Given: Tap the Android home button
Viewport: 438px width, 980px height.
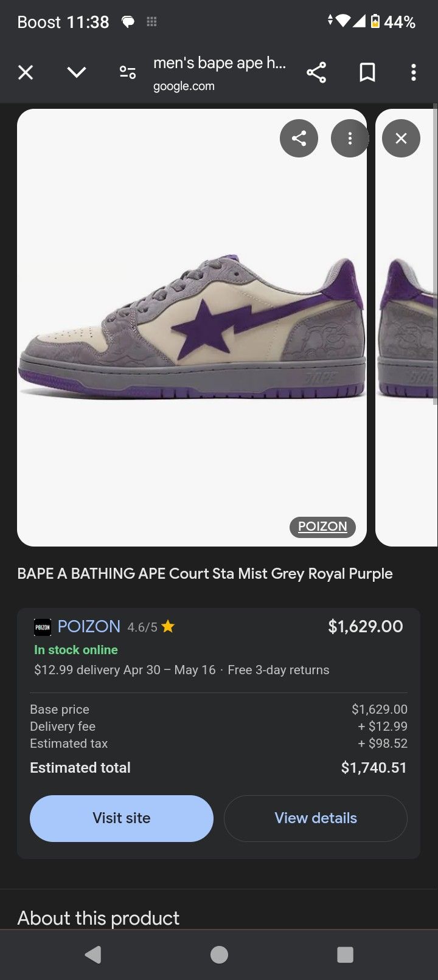Looking at the screenshot, I should tap(219, 954).
